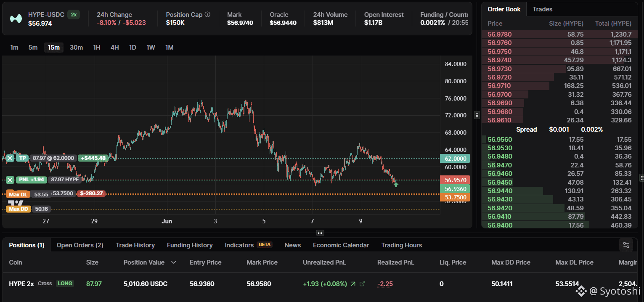The height and width of the screenshot is (302, 644).
Task: Sort by Position Value column arrow
Action: (x=173, y=262)
